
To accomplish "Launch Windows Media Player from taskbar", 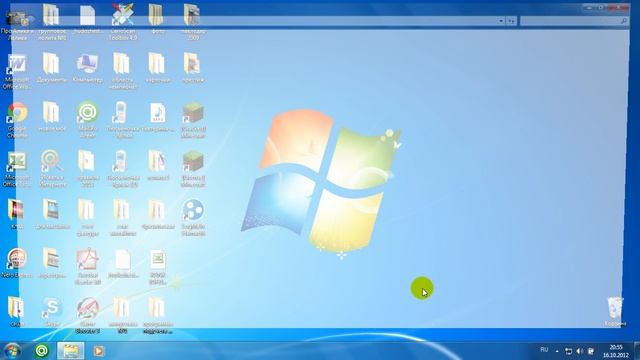I will (98, 351).
